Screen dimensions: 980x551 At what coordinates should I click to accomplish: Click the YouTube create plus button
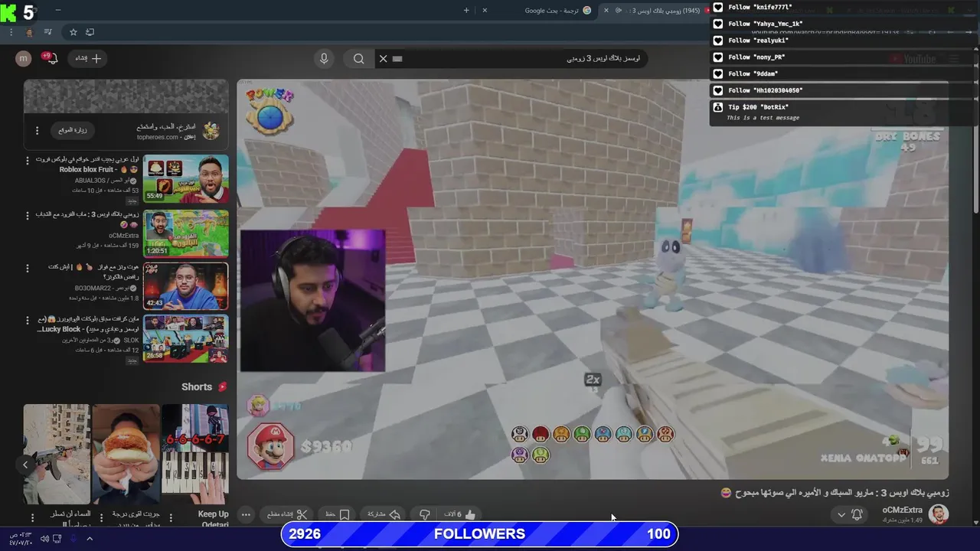[x=88, y=58]
